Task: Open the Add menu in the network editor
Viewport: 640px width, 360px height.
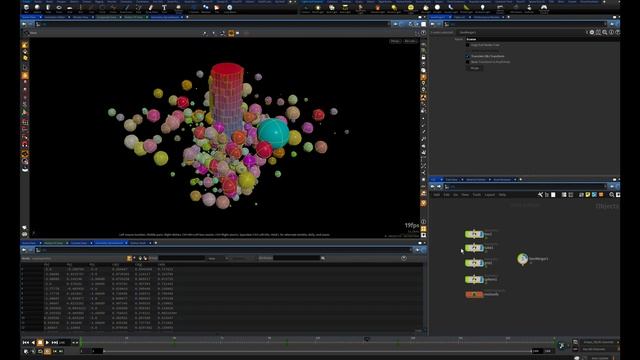Action: (436, 195)
